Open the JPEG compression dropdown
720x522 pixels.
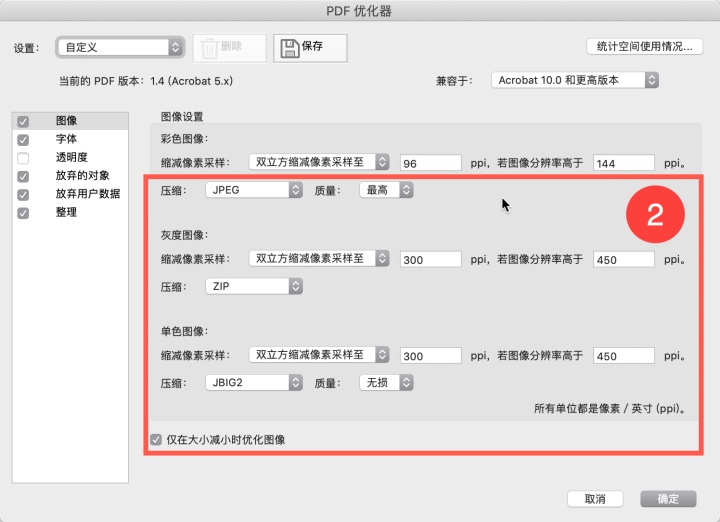point(254,190)
